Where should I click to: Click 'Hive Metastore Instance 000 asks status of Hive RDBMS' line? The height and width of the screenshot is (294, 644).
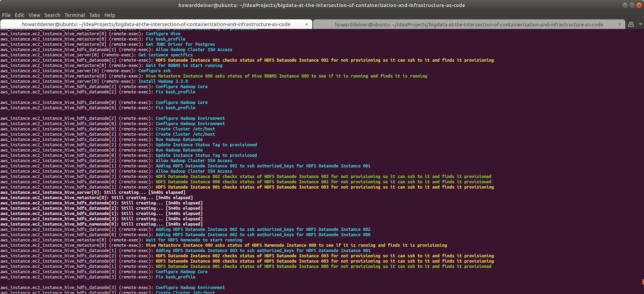tap(287, 76)
